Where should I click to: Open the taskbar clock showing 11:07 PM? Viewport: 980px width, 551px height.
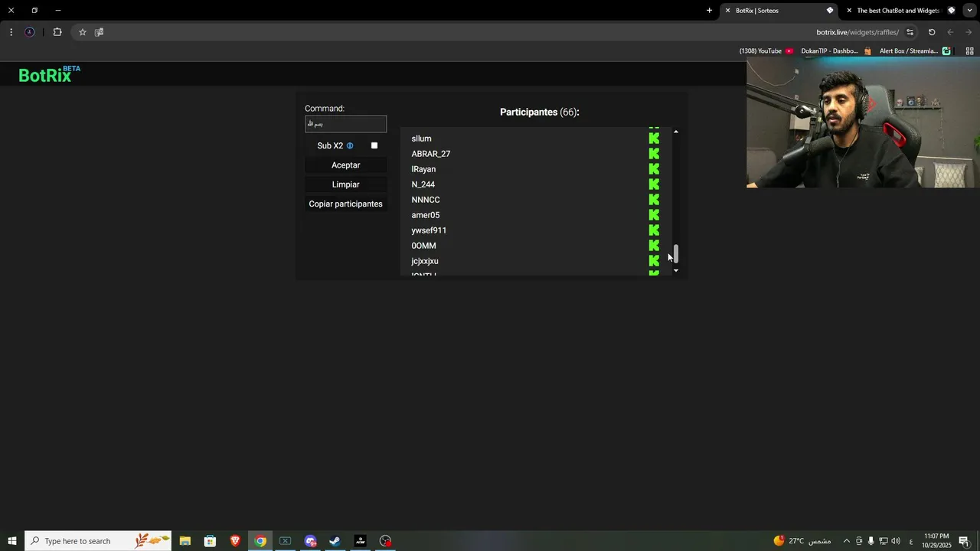(936, 541)
